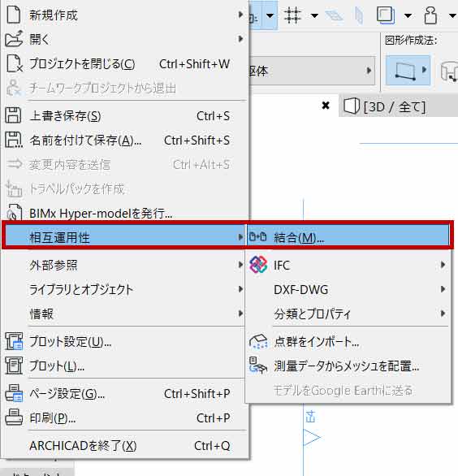The width and height of the screenshot is (458, 476).
Task: Click the new document icon beside 新規作成
Action: (14, 15)
